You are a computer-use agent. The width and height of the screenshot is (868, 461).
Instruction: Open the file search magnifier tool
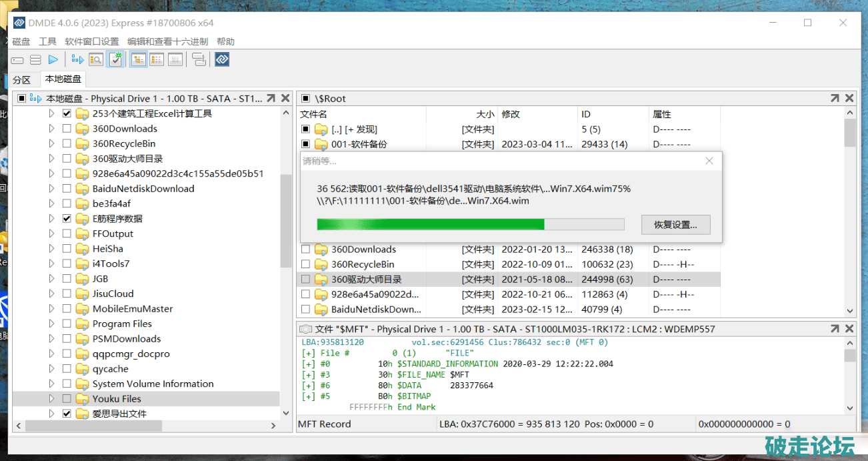(x=96, y=60)
